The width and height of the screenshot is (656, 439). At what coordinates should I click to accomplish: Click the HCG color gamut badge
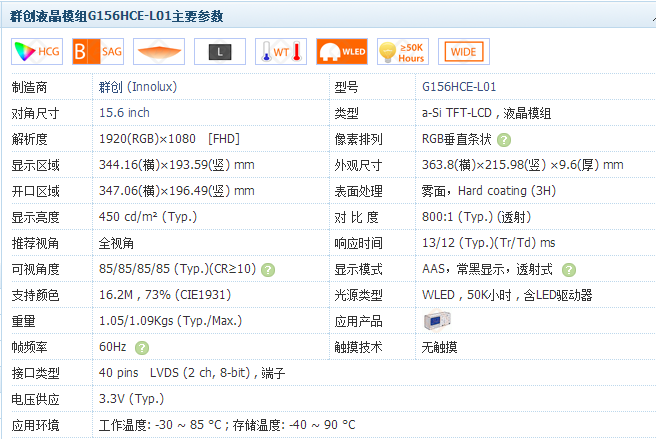coord(35,51)
